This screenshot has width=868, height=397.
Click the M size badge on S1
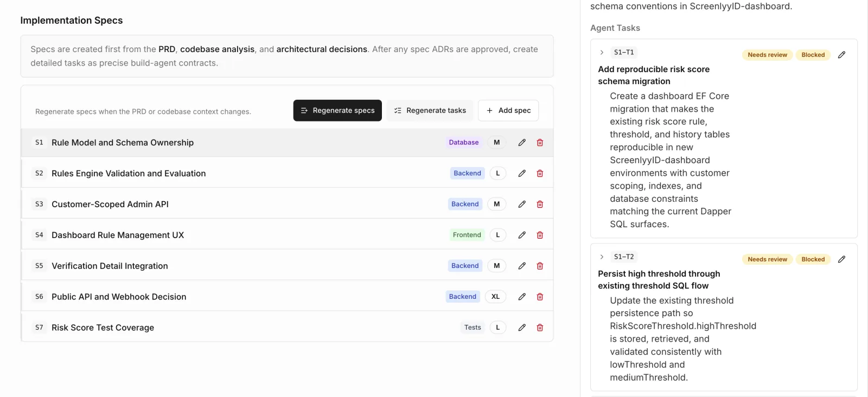tap(496, 143)
